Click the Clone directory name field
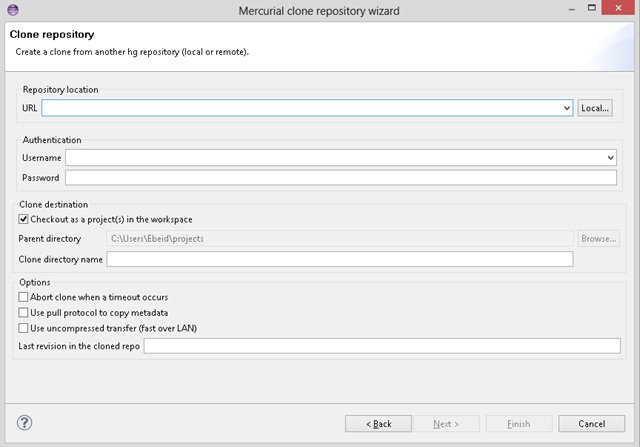The height and width of the screenshot is (447, 640). coord(339,259)
